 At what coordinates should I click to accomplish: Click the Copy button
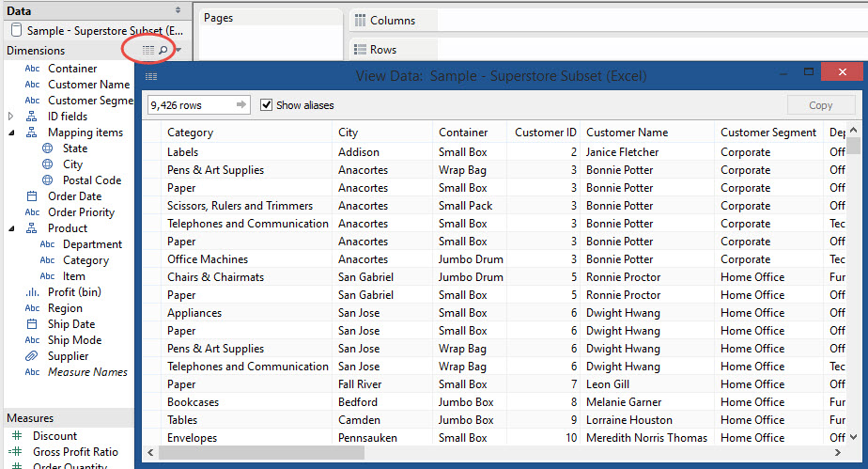tap(820, 105)
